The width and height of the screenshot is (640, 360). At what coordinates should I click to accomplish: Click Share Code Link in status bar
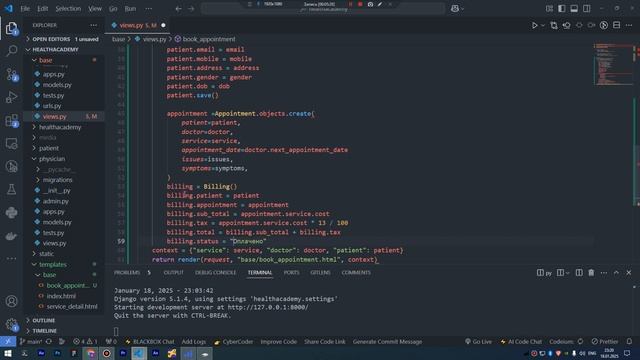324,342
